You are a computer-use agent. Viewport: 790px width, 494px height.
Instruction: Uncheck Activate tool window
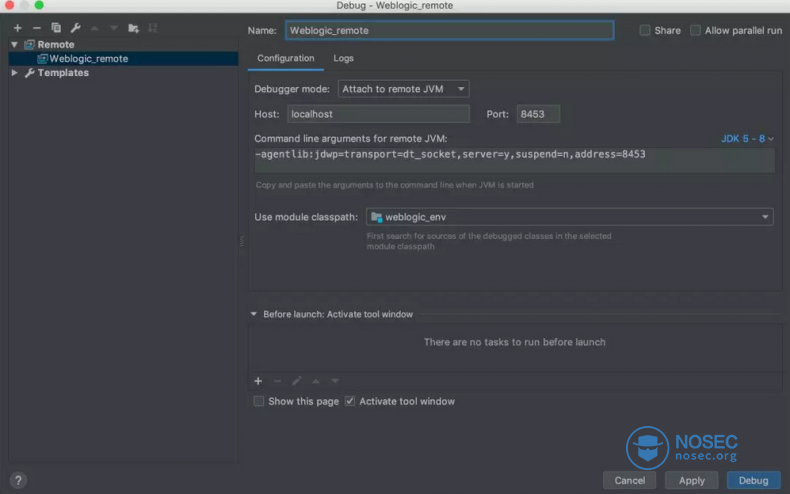tap(350, 401)
